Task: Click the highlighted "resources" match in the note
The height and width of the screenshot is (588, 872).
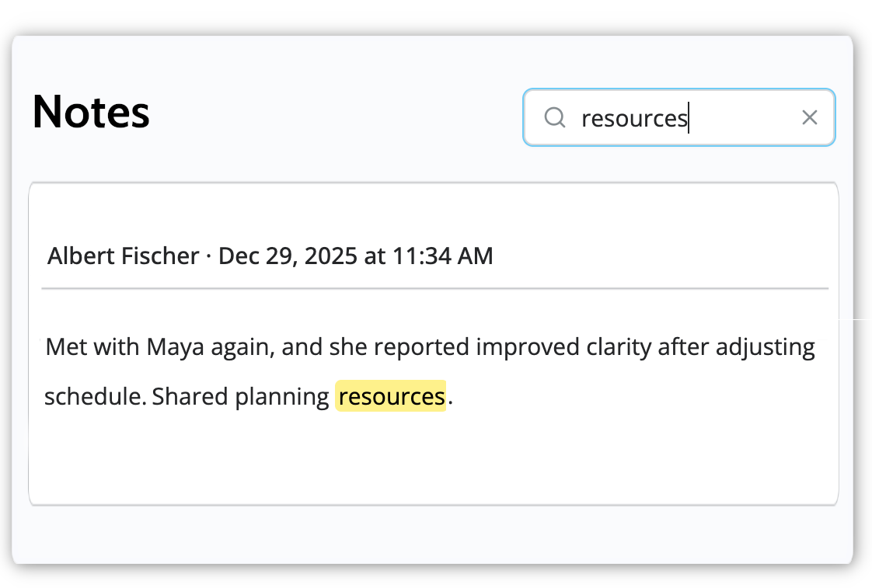Action: click(391, 396)
